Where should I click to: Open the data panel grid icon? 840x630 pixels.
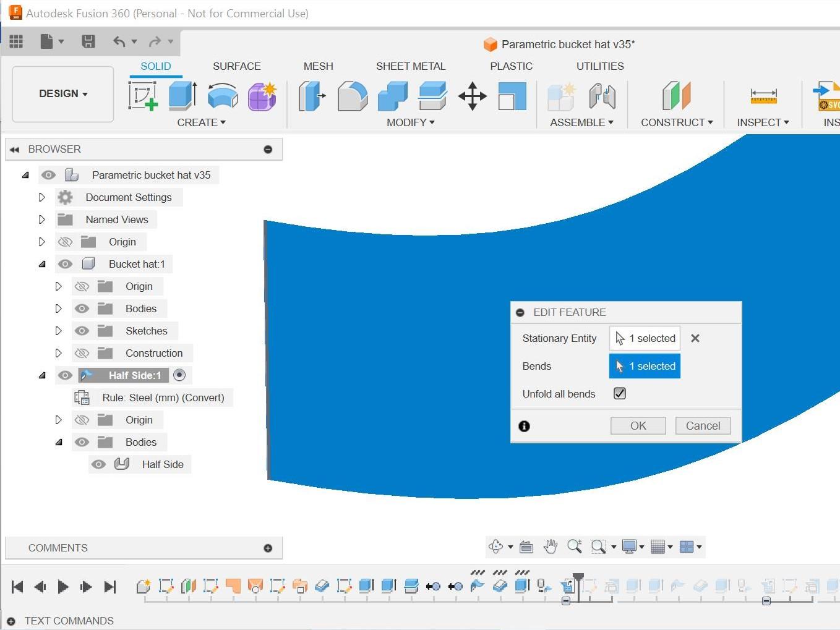(16, 41)
